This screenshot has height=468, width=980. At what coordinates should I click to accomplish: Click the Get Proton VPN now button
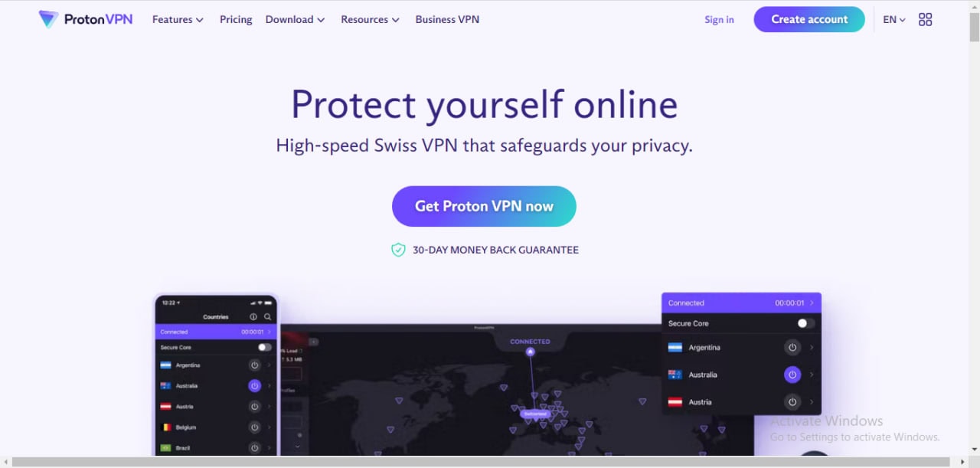click(x=484, y=206)
